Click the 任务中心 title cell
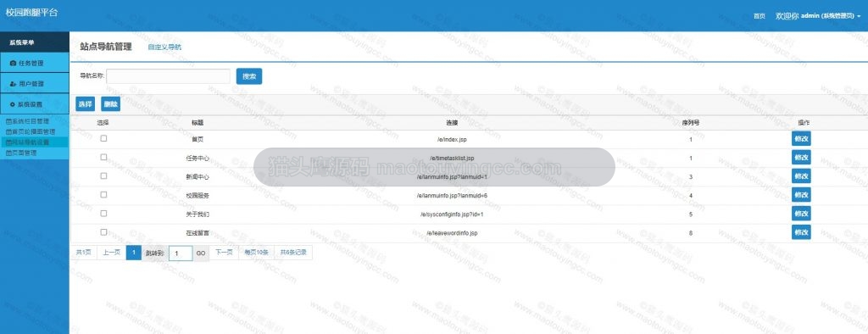 click(x=198, y=159)
